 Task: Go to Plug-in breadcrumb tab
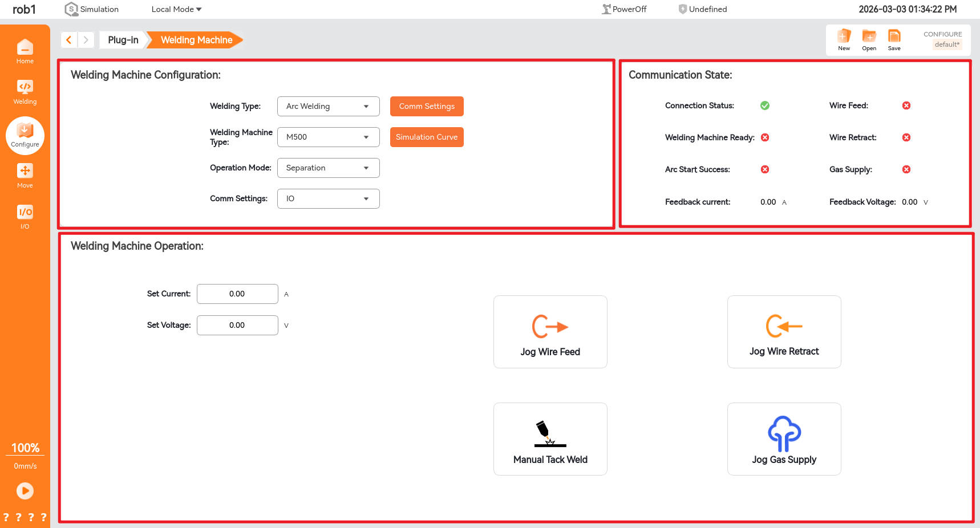point(123,40)
